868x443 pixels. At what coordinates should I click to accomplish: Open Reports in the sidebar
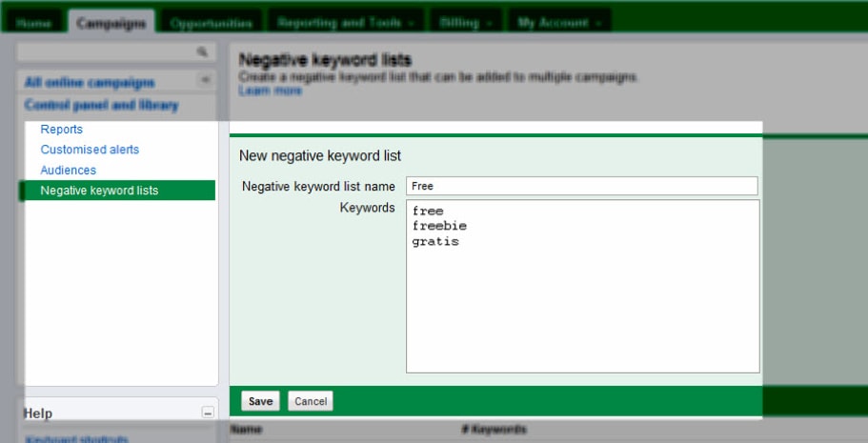coord(61,129)
